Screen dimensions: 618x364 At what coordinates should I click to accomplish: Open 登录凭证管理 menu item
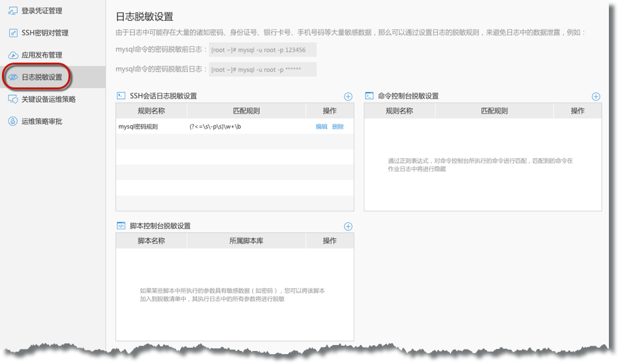[42, 10]
